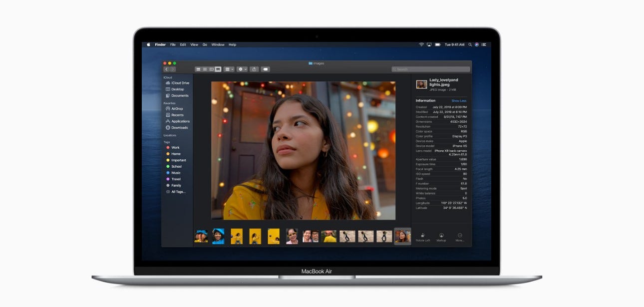Open the Apple menu logo
Screen dimensions: 644x307
tap(148, 44)
